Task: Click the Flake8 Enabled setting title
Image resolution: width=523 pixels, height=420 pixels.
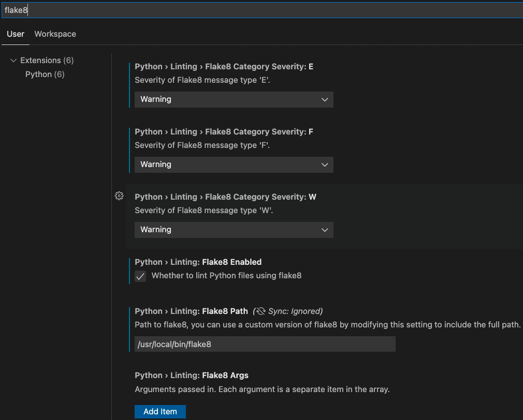Action: coord(198,262)
